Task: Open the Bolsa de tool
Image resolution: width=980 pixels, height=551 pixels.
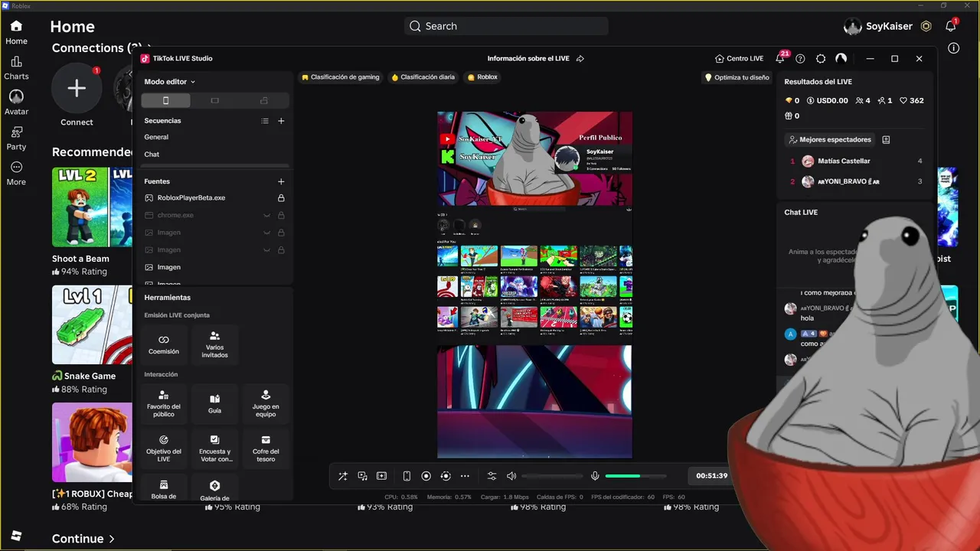Action: [x=164, y=489]
